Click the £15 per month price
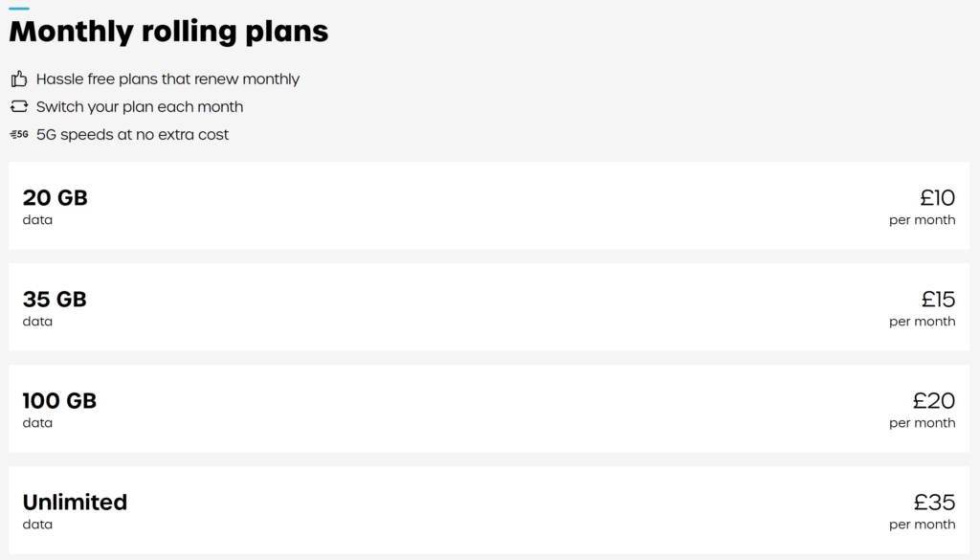The width and height of the screenshot is (980, 560). (x=923, y=308)
